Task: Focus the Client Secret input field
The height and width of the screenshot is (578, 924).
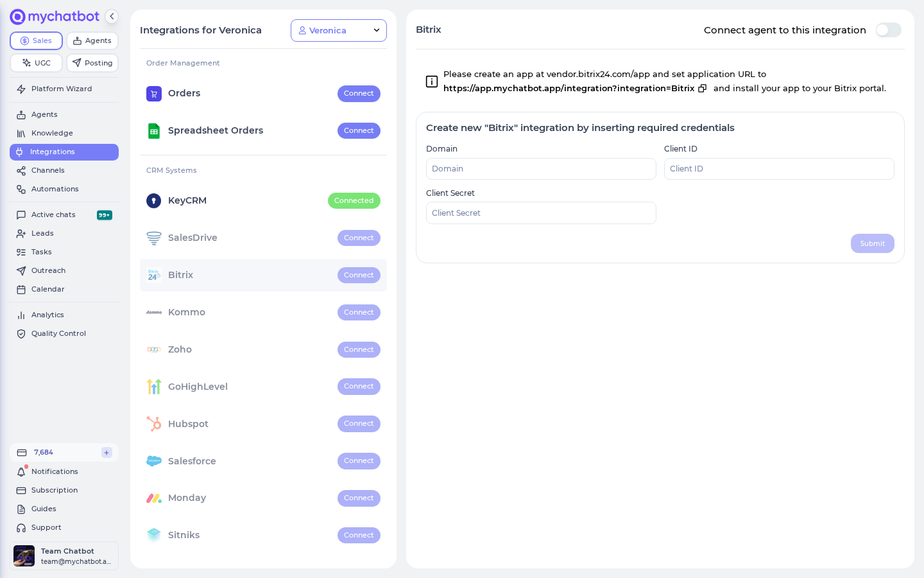Action: click(x=541, y=213)
